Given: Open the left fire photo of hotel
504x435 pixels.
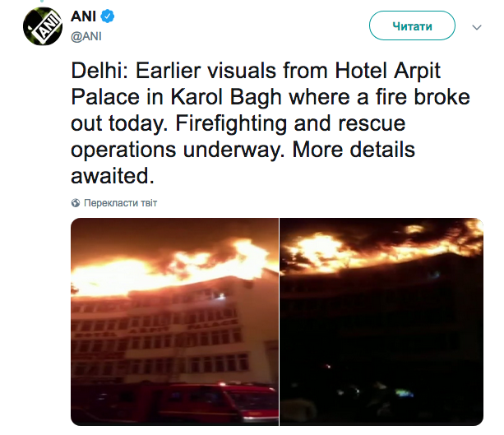Looking at the screenshot, I should click(174, 322).
